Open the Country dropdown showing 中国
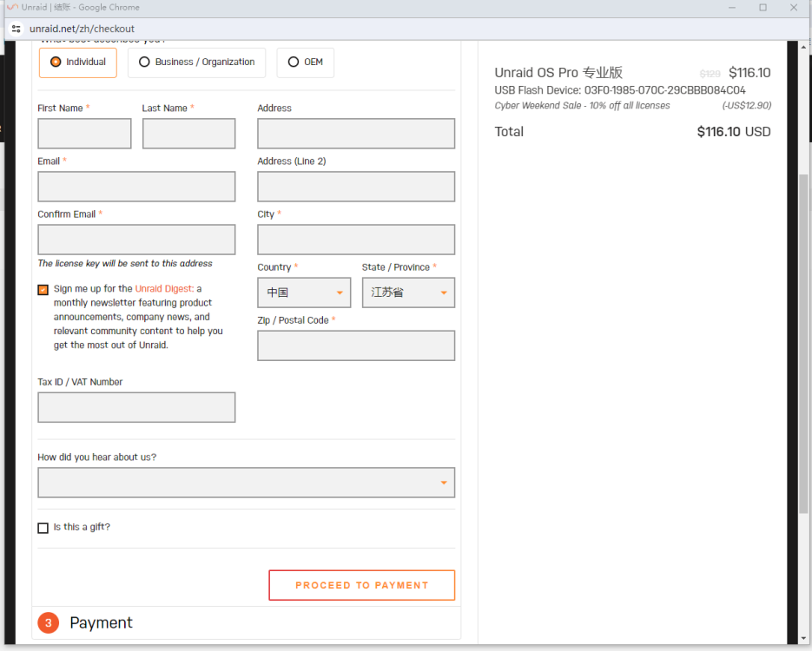Viewport: 812px width, 651px height. pos(304,293)
